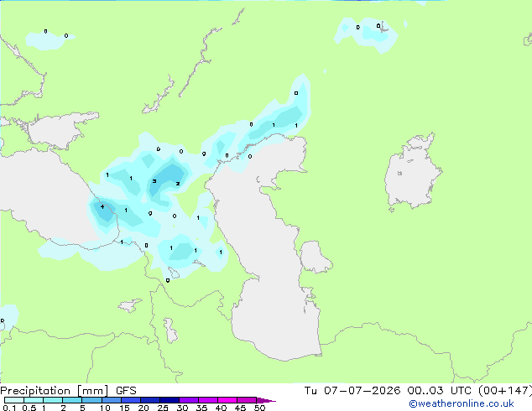Click the legend label "0.1"
532x411 pixels.
pos(9,408)
